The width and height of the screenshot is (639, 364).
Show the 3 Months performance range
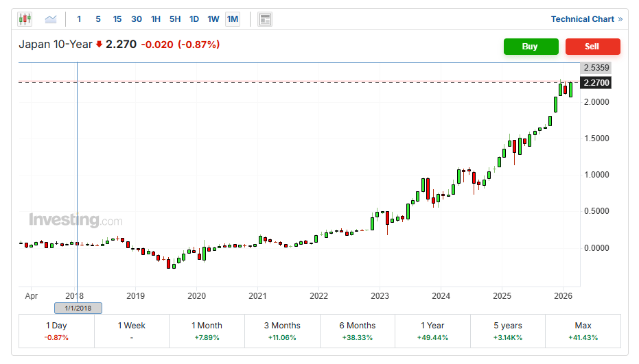click(x=282, y=331)
